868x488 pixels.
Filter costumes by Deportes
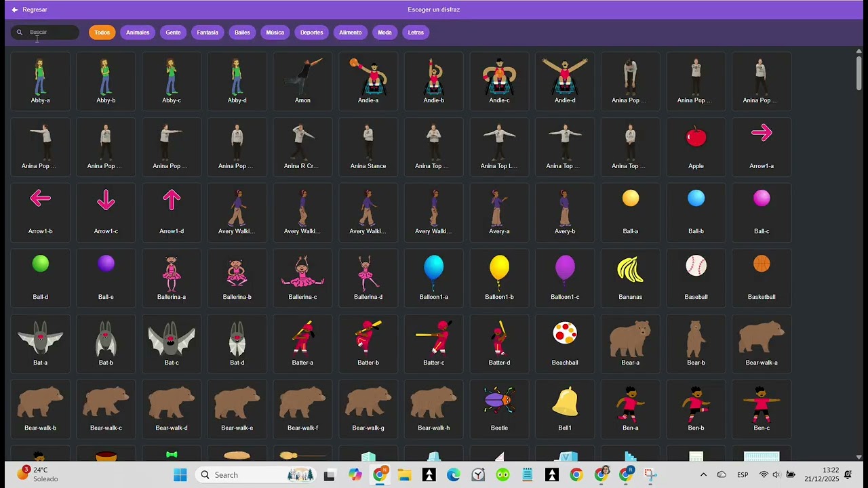pos(312,32)
